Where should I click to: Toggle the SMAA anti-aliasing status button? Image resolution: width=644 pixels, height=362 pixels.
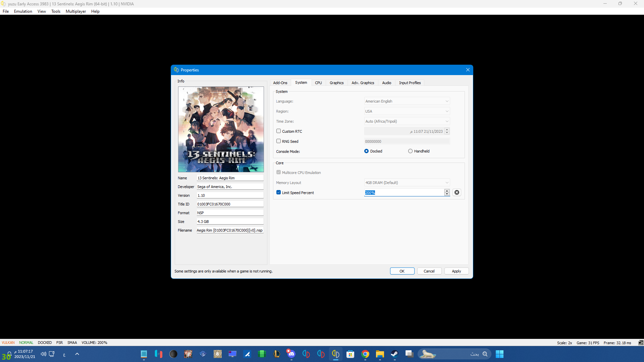point(72,343)
